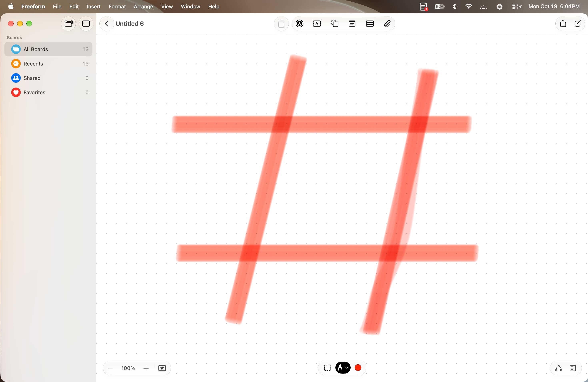
Task: Attach a file with paperclip icon
Action: [387, 24]
